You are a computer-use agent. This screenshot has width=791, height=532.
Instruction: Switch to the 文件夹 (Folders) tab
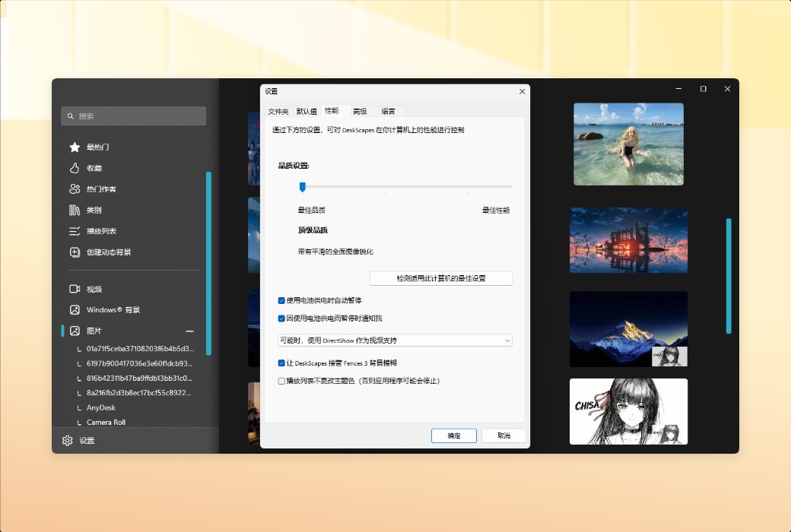coord(280,110)
